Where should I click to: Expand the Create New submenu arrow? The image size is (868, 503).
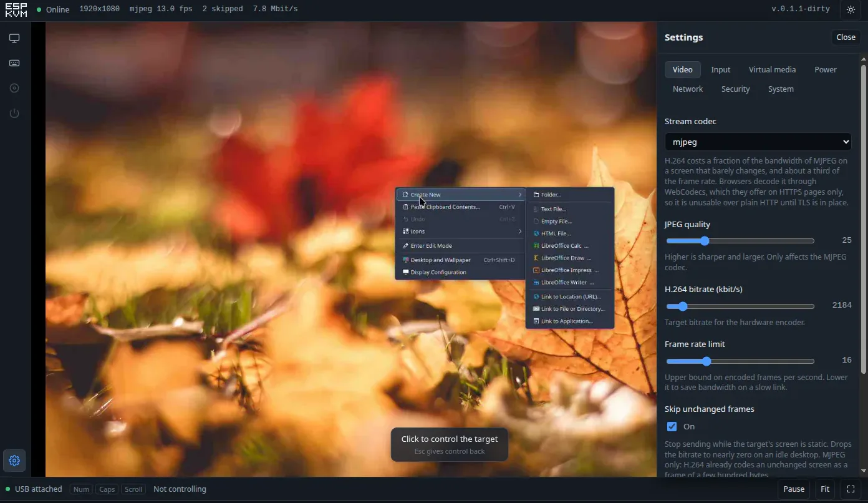pos(519,195)
